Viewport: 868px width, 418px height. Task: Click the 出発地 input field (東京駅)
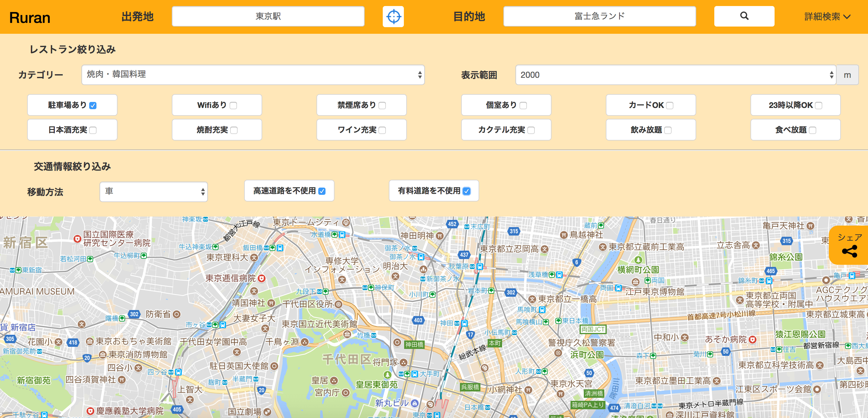coord(268,16)
